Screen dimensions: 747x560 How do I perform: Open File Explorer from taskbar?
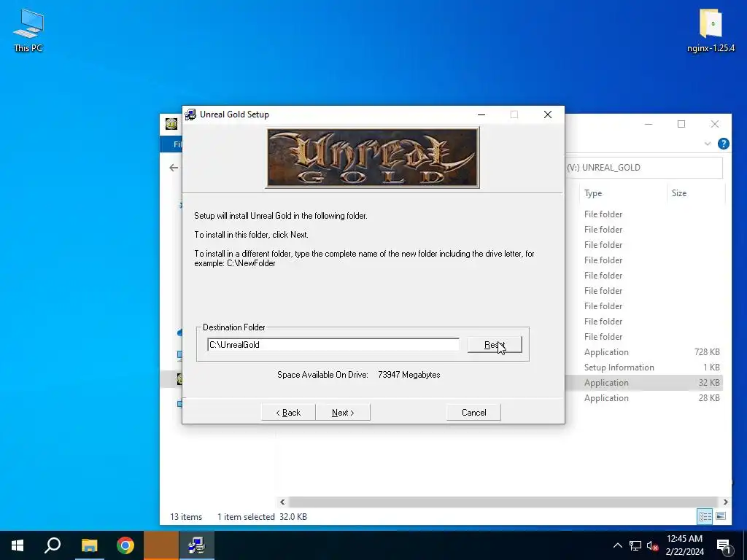coord(89,545)
